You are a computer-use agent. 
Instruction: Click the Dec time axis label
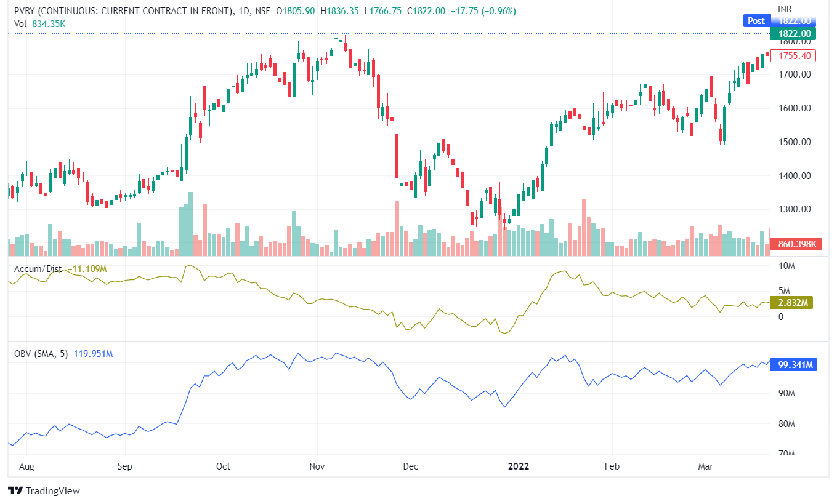coord(411,466)
